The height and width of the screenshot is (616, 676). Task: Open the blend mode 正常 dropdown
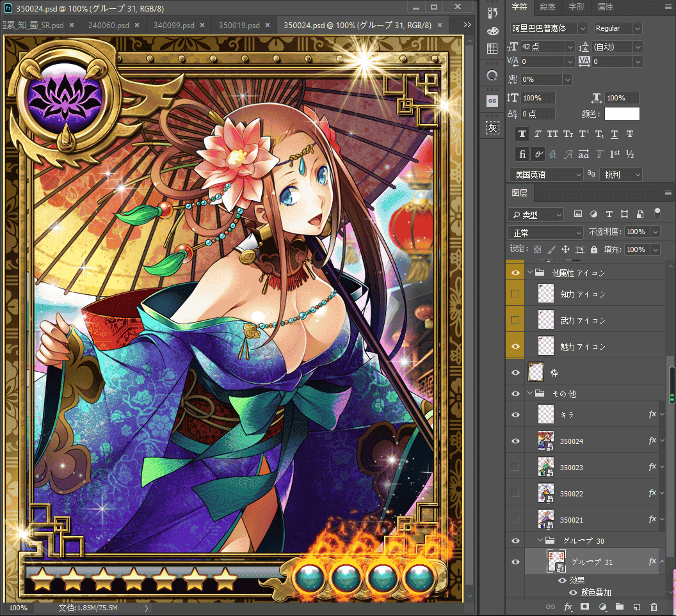(545, 233)
